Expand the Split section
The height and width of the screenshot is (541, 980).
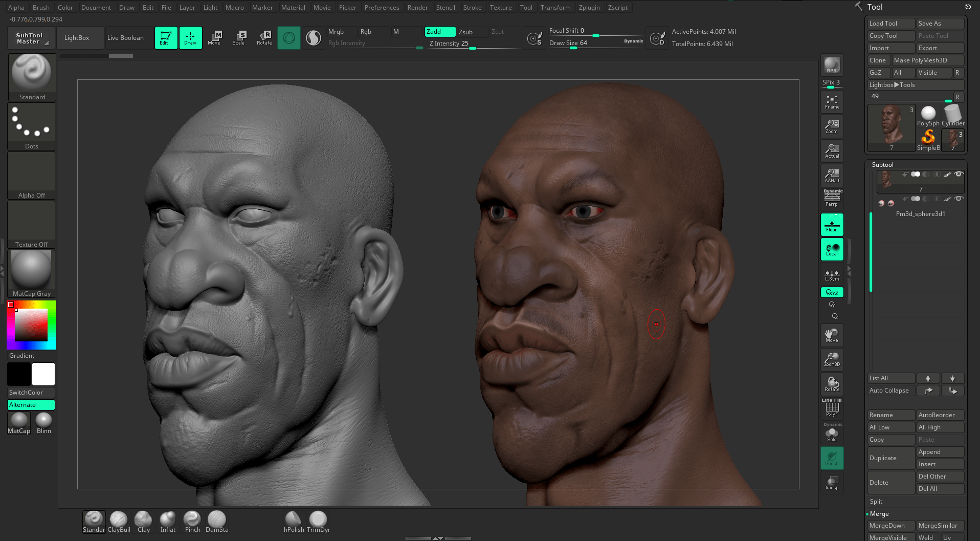[x=876, y=502]
